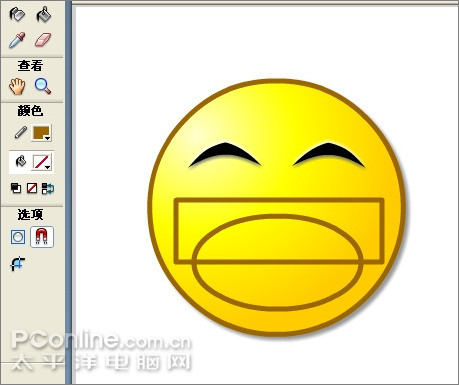Open the brown stroke color swatch
Image resolution: width=459 pixels, height=385 pixels.
[42, 133]
